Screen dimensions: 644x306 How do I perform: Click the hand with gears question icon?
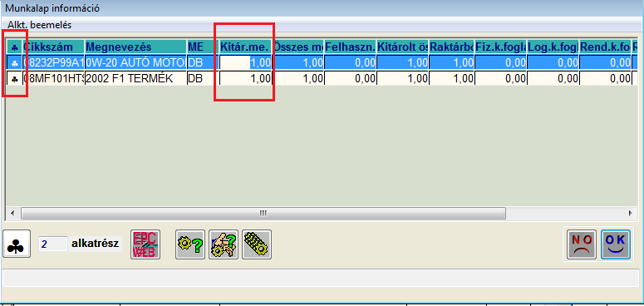pos(224,244)
